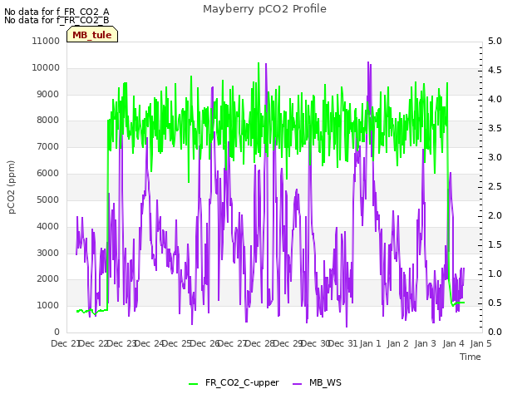The height and width of the screenshot is (399, 532).
Task: Click the Jan 4 date tick label
Action: (453, 343)
